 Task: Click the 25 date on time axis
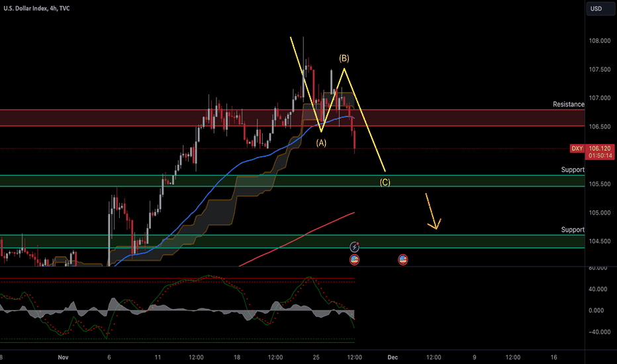tap(316, 357)
